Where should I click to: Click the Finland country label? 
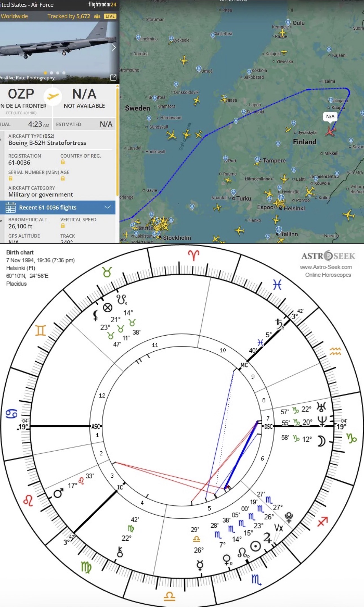[304, 142]
